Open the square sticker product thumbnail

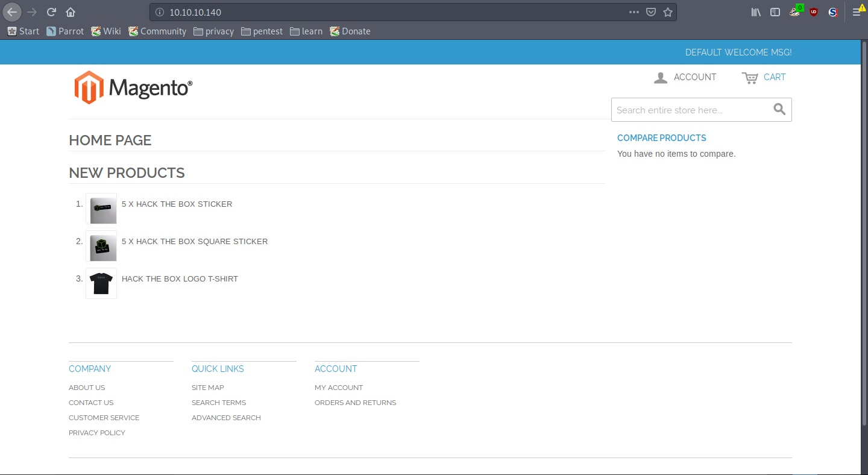pyautogui.click(x=101, y=246)
